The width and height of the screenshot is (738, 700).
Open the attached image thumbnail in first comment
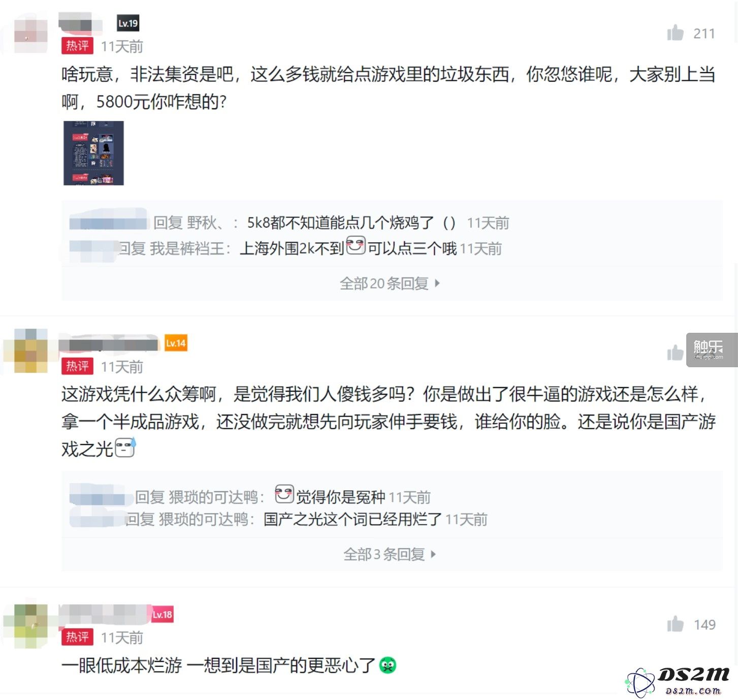tap(93, 153)
